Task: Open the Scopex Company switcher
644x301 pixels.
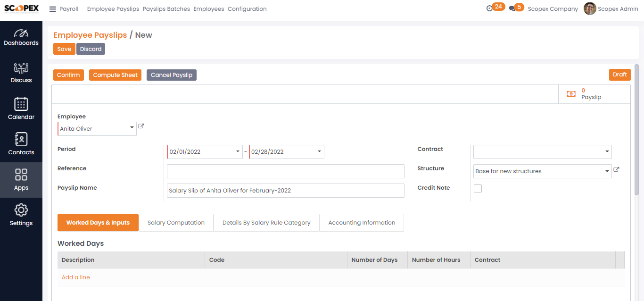Action: pos(553,9)
